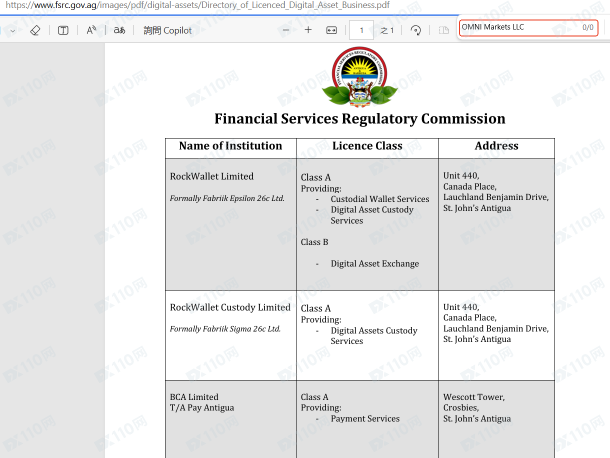Switch the page view layout
Screen dimensions: 610x458
click(x=443, y=30)
